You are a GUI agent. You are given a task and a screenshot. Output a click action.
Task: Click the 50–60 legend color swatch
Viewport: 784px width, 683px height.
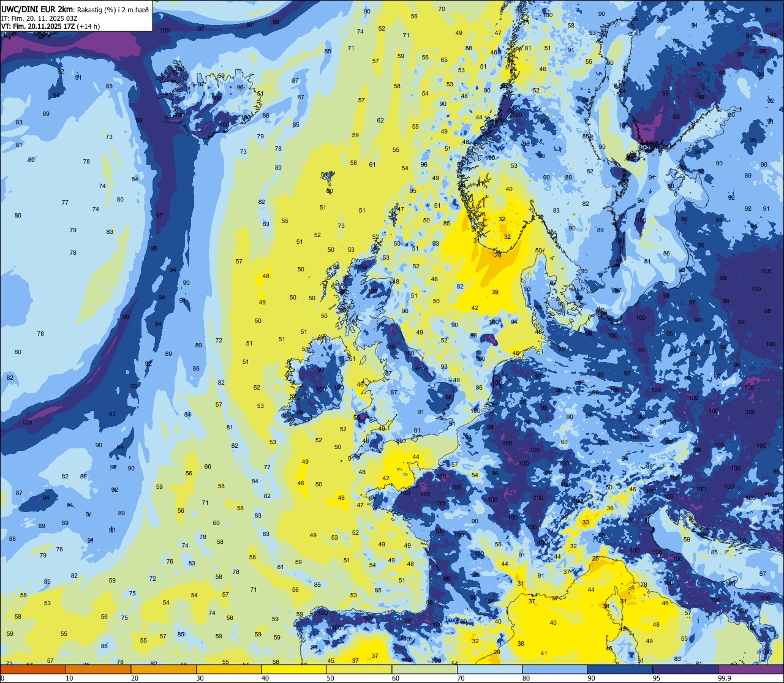359,670
